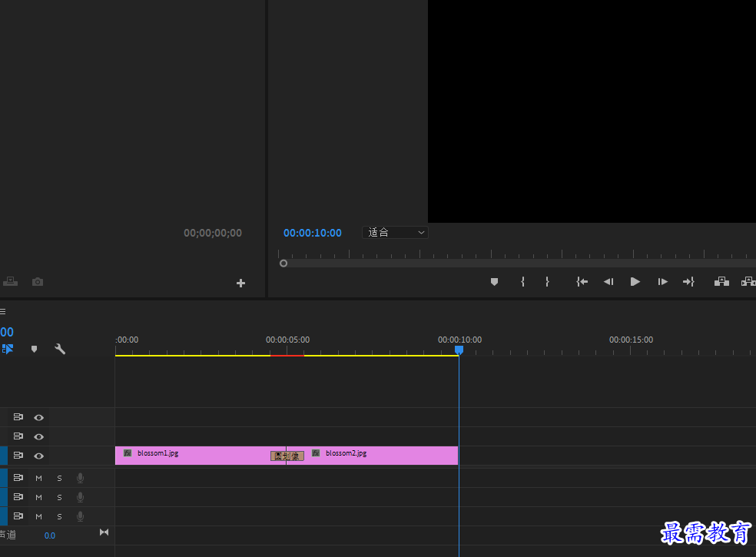Open the timeline panel menu
Viewport: 756px width, 557px height.
(3, 311)
